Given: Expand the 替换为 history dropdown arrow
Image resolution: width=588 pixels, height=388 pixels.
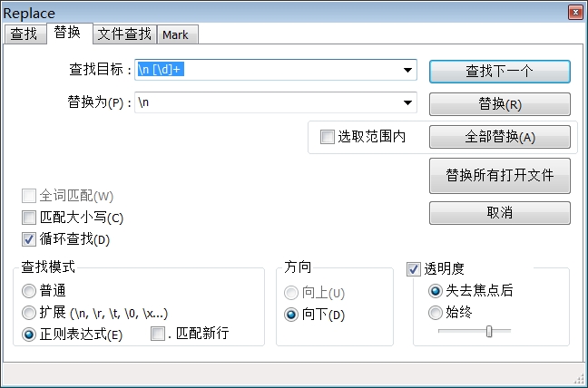Looking at the screenshot, I should (x=407, y=102).
